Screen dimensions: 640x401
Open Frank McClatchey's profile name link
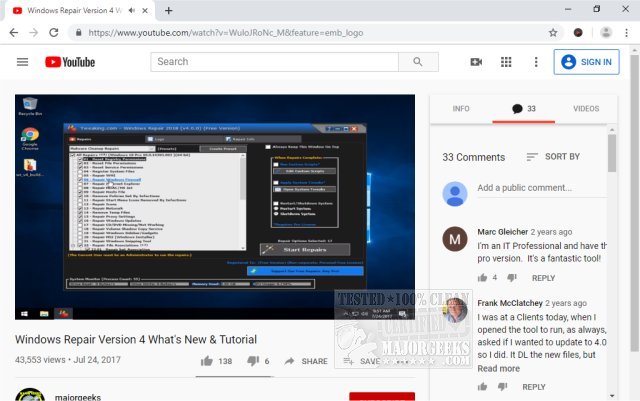click(x=510, y=303)
